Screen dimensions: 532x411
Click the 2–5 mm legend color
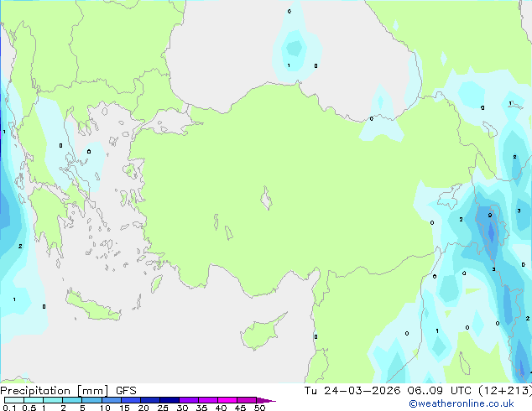point(72,400)
